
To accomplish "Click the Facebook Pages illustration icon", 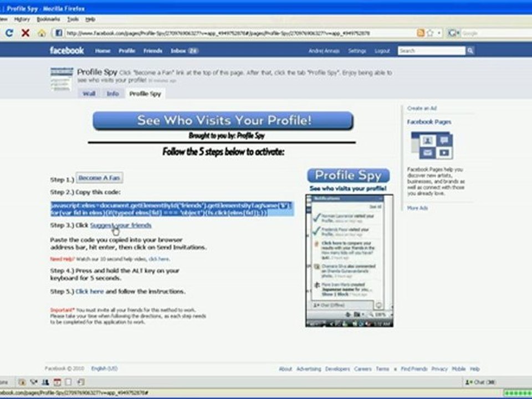I will pos(432,145).
